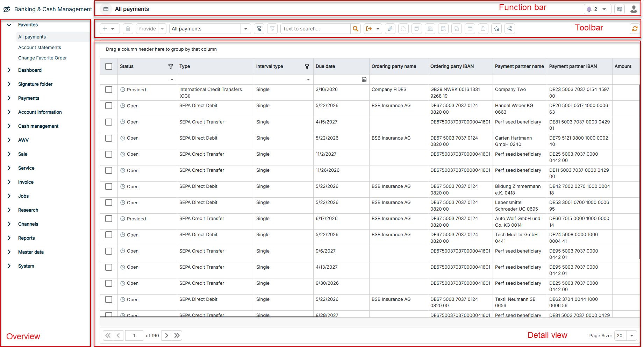Click the calendar schedule icon in toolbar
Viewport: 644px width, 347px height.
(x=443, y=29)
